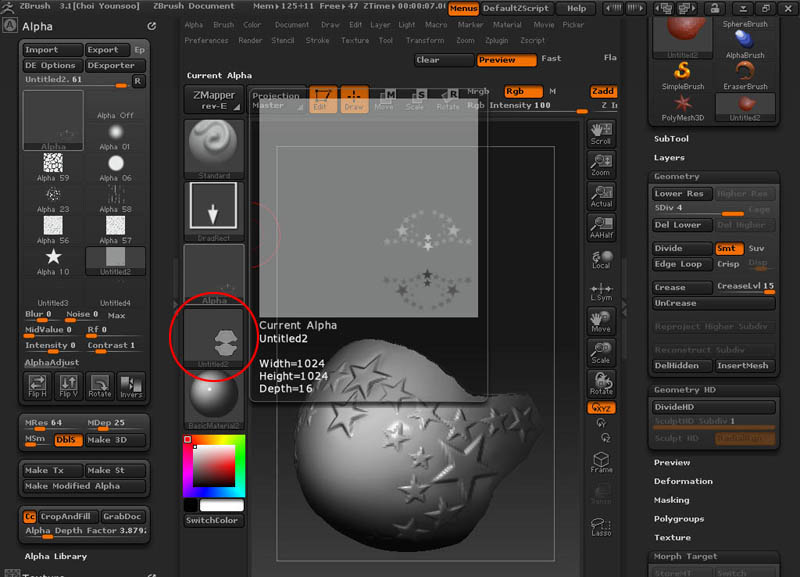Toggle the Draw mode button

click(354, 98)
